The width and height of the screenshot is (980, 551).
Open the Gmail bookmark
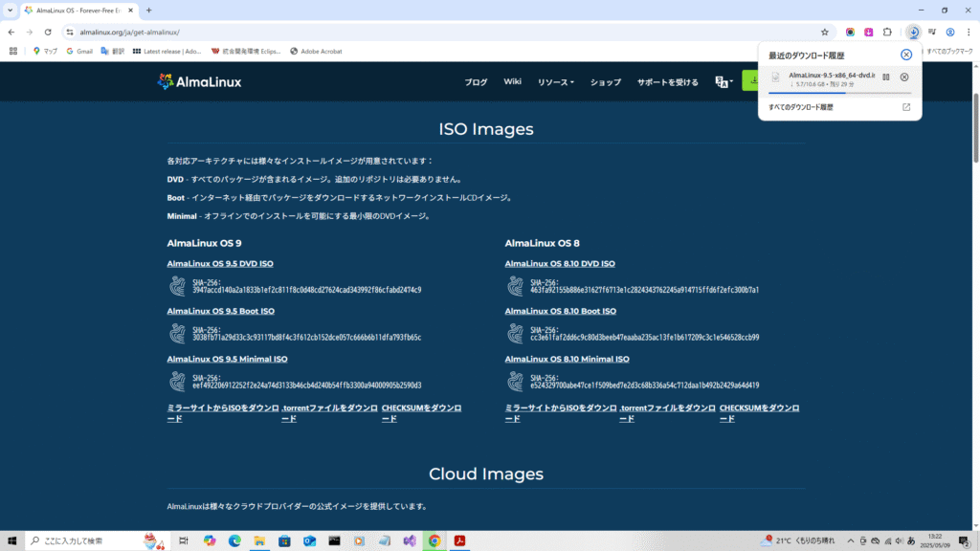click(79, 52)
